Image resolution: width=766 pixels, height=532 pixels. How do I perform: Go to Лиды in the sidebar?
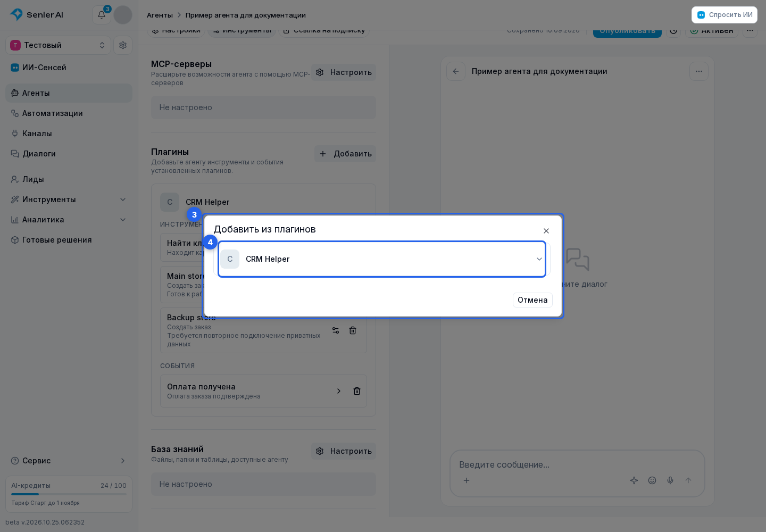[x=69, y=179]
